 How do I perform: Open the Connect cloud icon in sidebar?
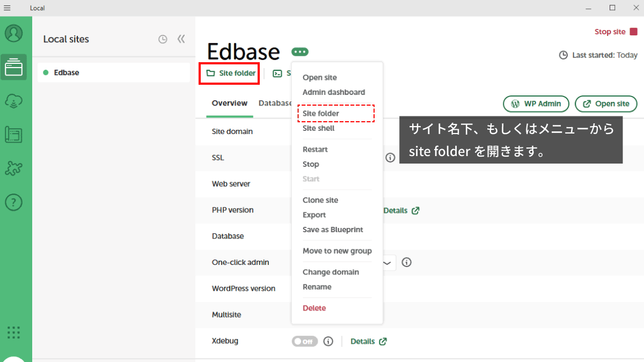[x=14, y=101]
